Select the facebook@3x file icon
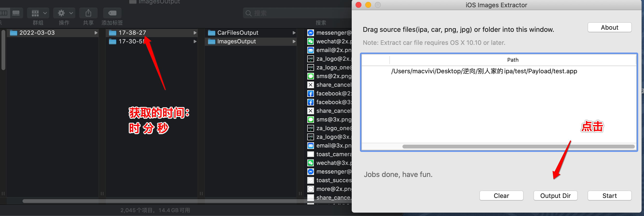Viewport: 644px width, 216px height. click(310, 102)
